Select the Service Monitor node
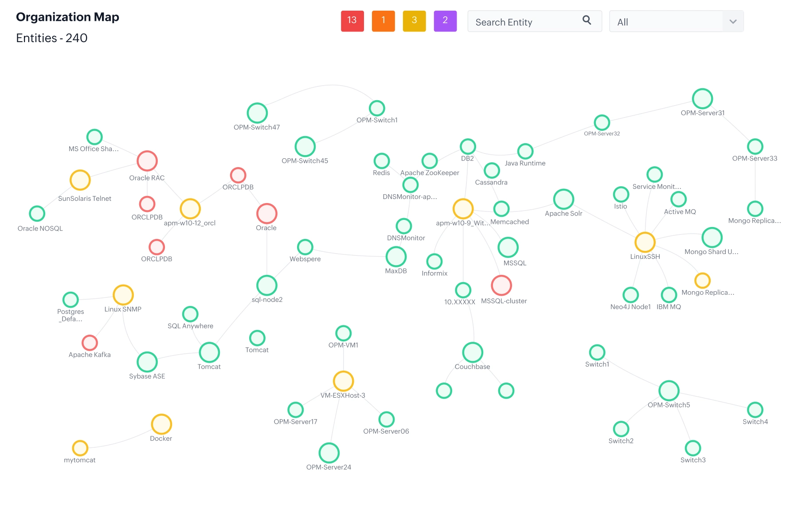Viewport: 798px width, 532px height. [x=655, y=175]
